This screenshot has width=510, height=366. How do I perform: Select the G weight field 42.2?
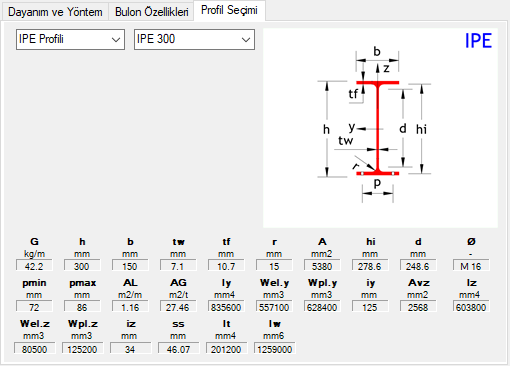[x=34, y=266]
